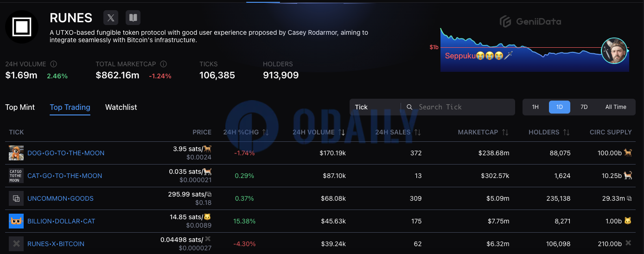Switch to Top Mint tab
644x254 pixels.
click(20, 107)
